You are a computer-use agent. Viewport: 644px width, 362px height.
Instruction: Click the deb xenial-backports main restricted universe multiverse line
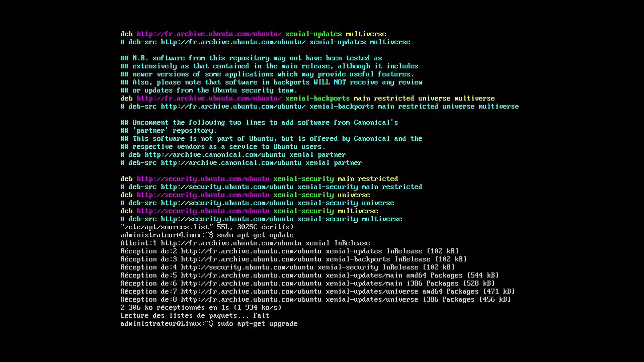point(307,99)
